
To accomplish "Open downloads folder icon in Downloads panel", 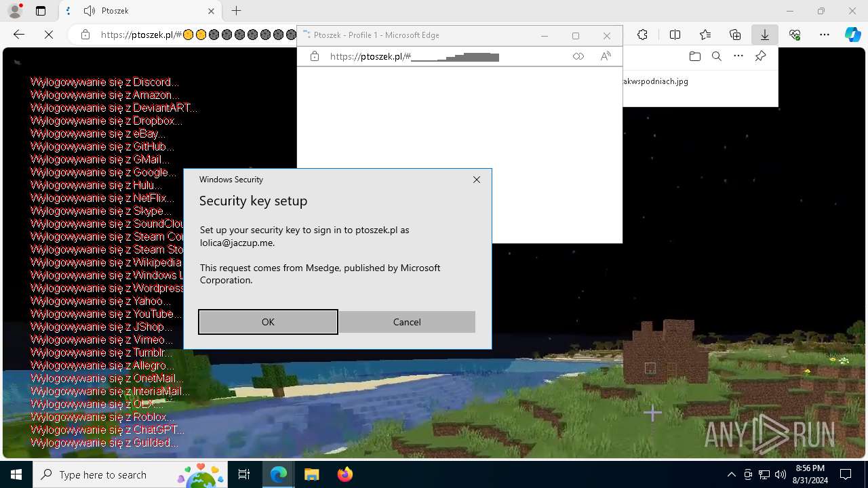I will (694, 56).
